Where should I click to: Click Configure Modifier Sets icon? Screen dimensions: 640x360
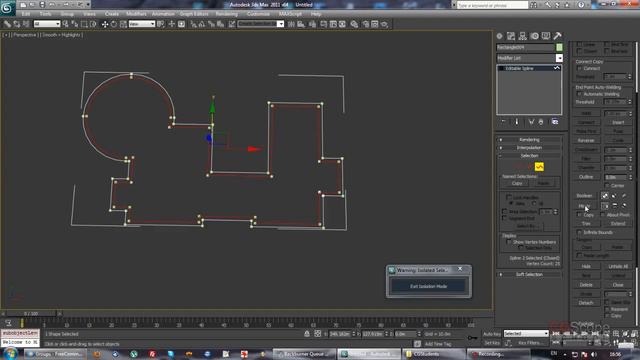[555, 122]
